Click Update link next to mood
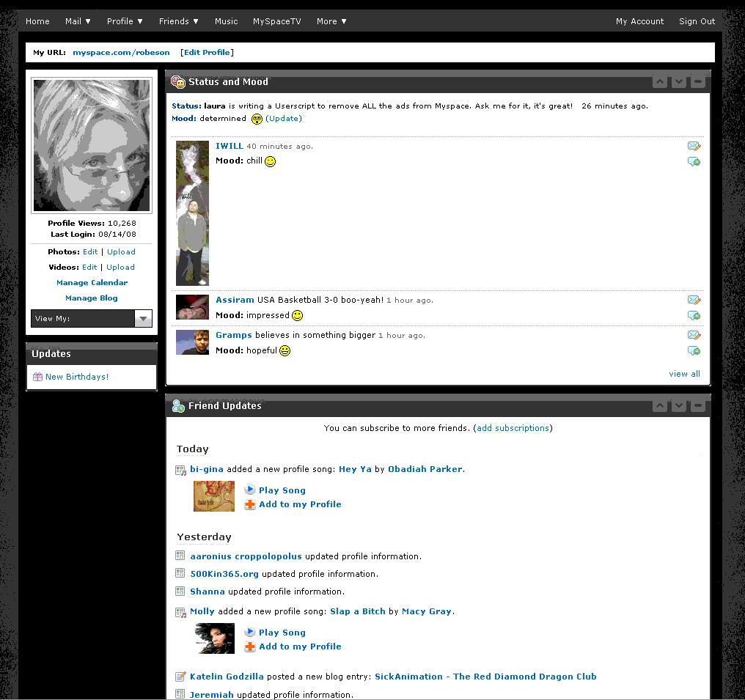This screenshot has height=700, width=745. [x=284, y=118]
